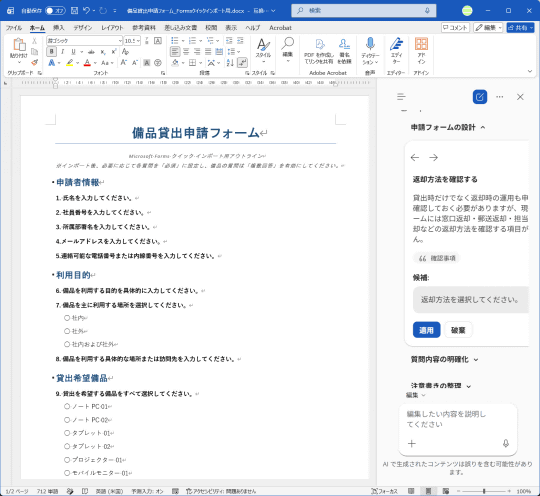Click microphone icon in edit prompt box
Screen dimensions: 540x496
pyautogui.click(x=506, y=443)
